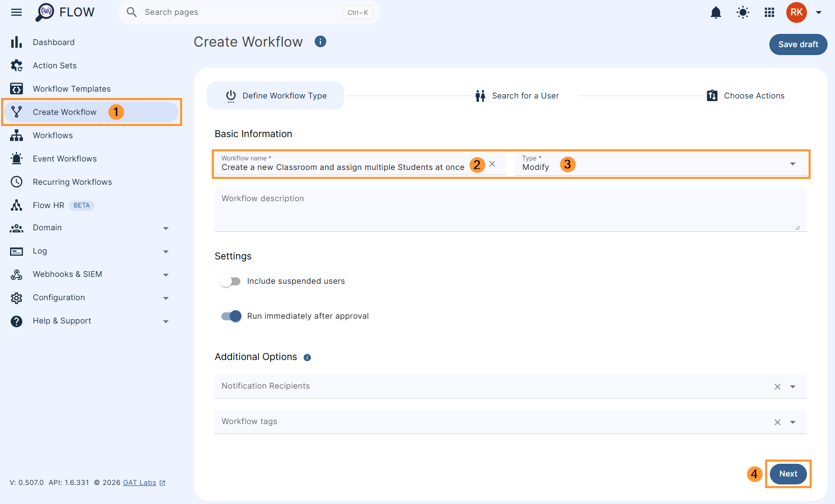
Task: Click the Search for a User people icon
Action: [x=480, y=96]
